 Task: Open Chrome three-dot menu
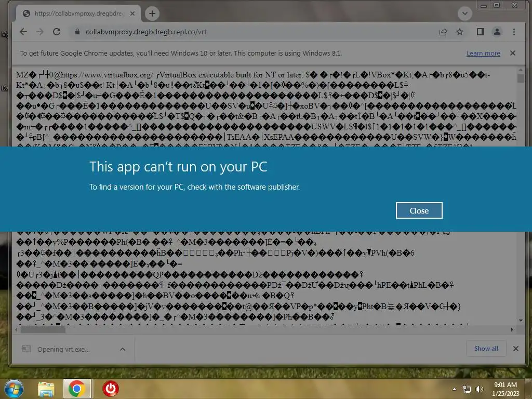click(x=514, y=32)
